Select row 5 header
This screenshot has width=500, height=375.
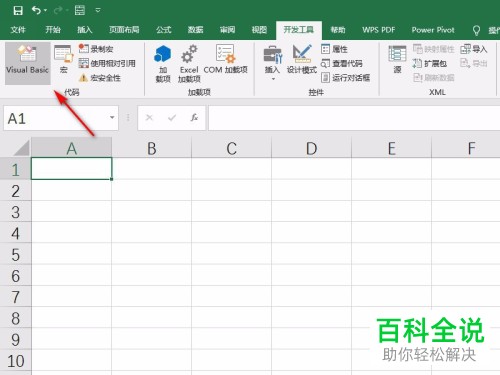click(15, 254)
